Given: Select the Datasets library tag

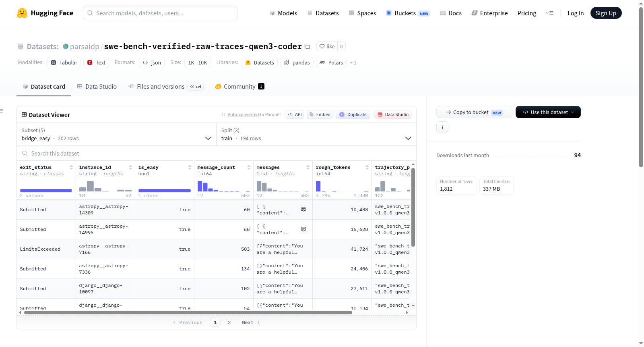Looking at the screenshot, I should click(x=260, y=62).
